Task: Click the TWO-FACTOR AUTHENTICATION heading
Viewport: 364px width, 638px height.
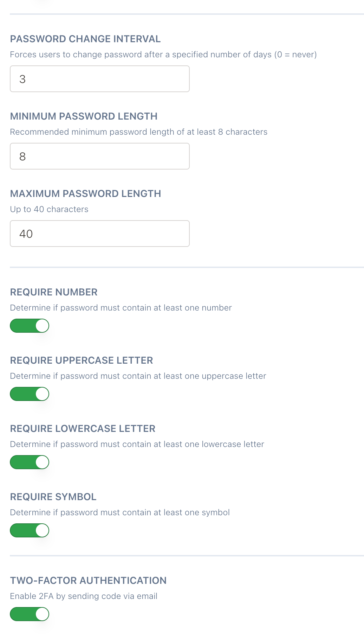Action: (88, 580)
